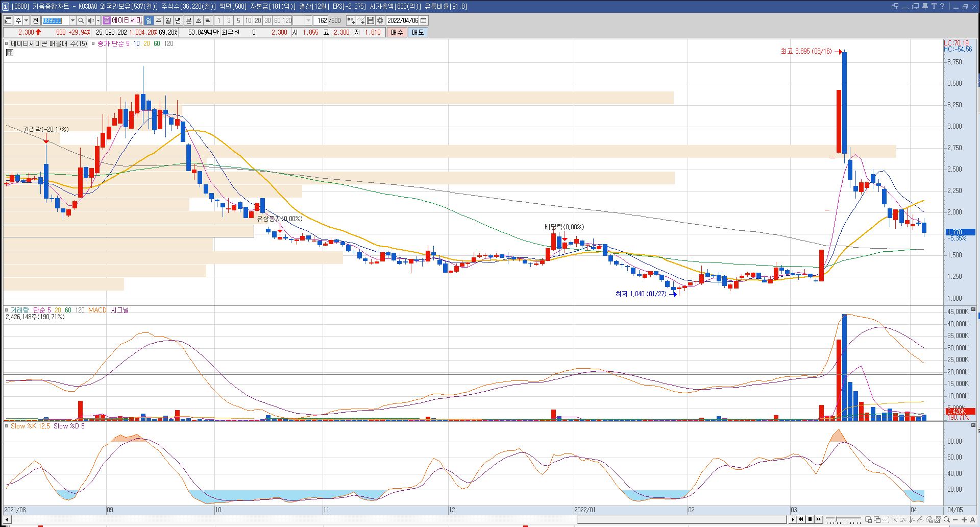Open the interval value dropdown after 120

[308, 20]
